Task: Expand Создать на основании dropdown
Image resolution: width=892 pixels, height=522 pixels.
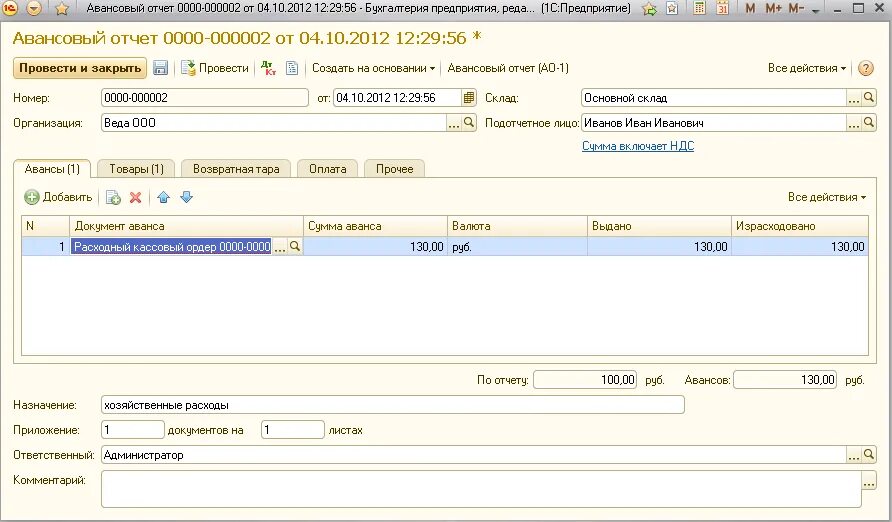Action: coord(373,68)
